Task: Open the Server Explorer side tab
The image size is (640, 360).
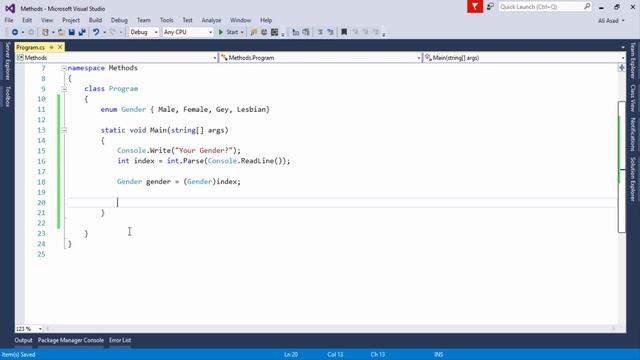Action: click(x=7, y=61)
